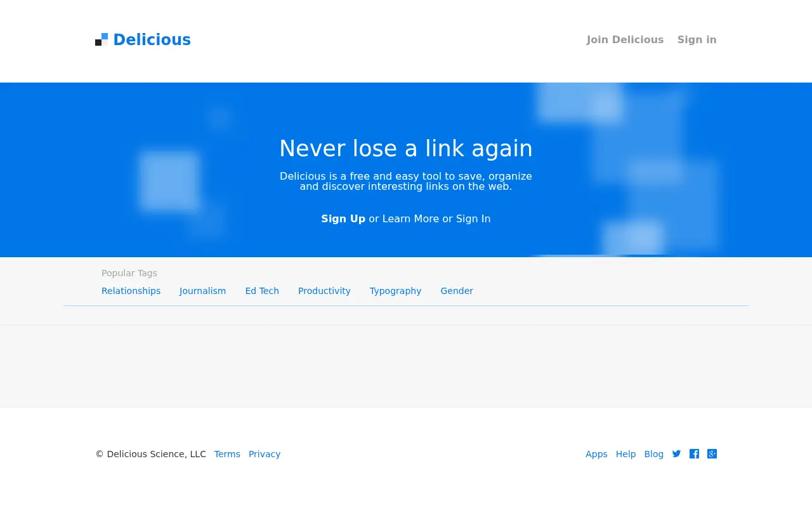Image resolution: width=812 pixels, height=508 pixels.
Task: Visit the Blog link in the footer
Action: (x=653, y=454)
